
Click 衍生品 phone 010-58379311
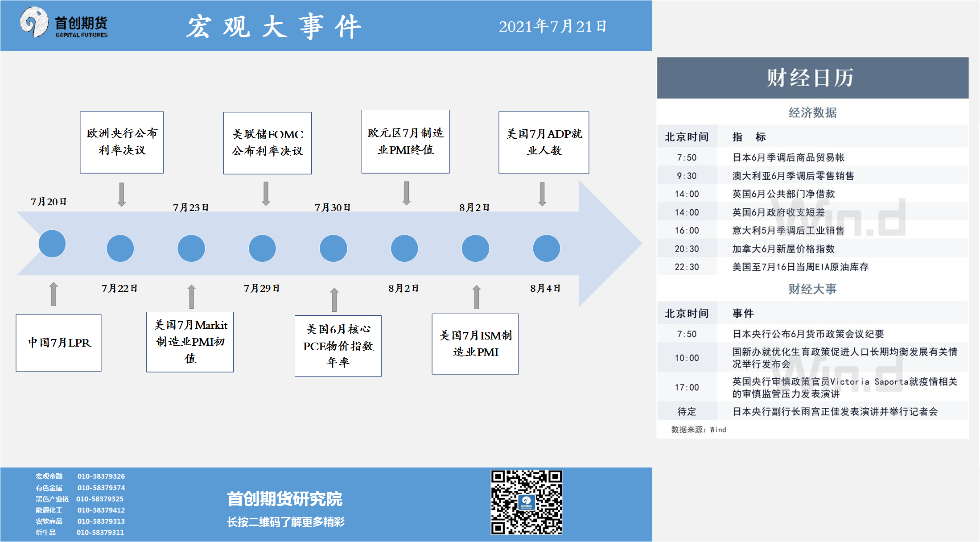tap(100, 533)
